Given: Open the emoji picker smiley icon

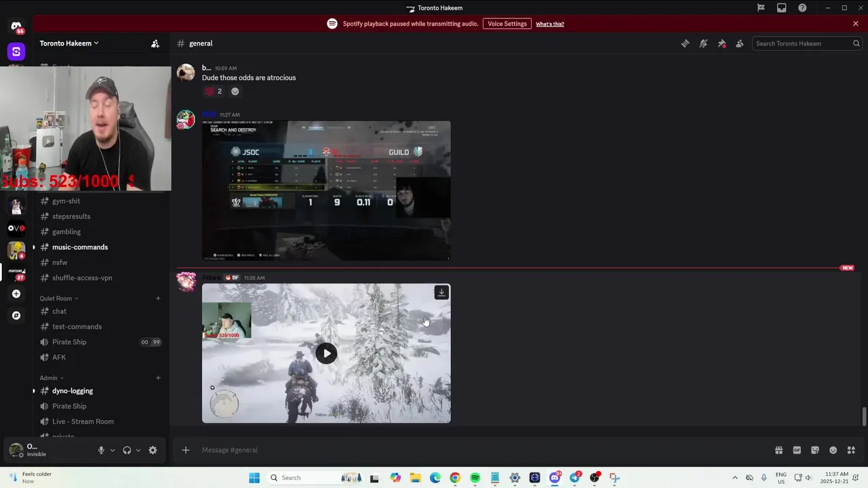Looking at the screenshot, I should tap(833, 450).
